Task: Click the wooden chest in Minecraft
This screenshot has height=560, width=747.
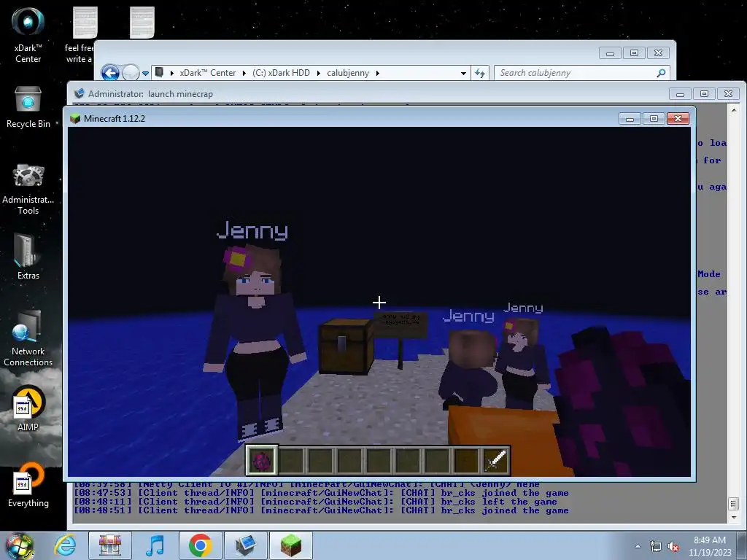Action: coord(346,346)
